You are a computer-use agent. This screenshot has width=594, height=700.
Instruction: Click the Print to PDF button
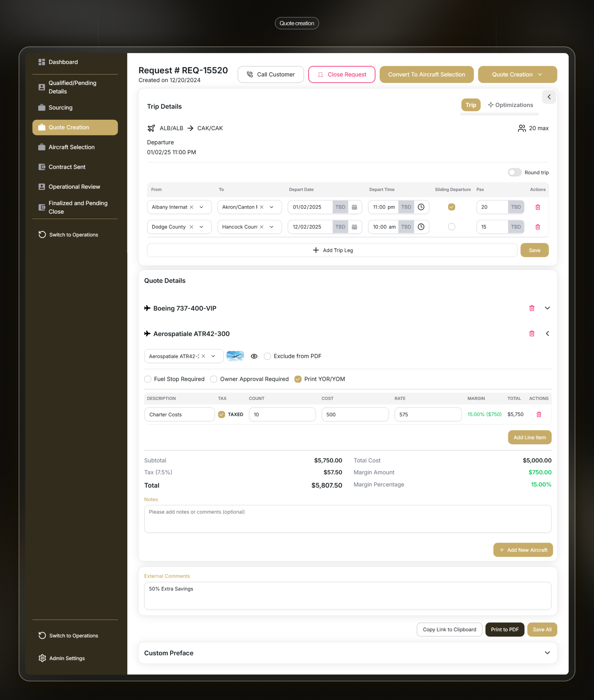click(x=505, y=629)
